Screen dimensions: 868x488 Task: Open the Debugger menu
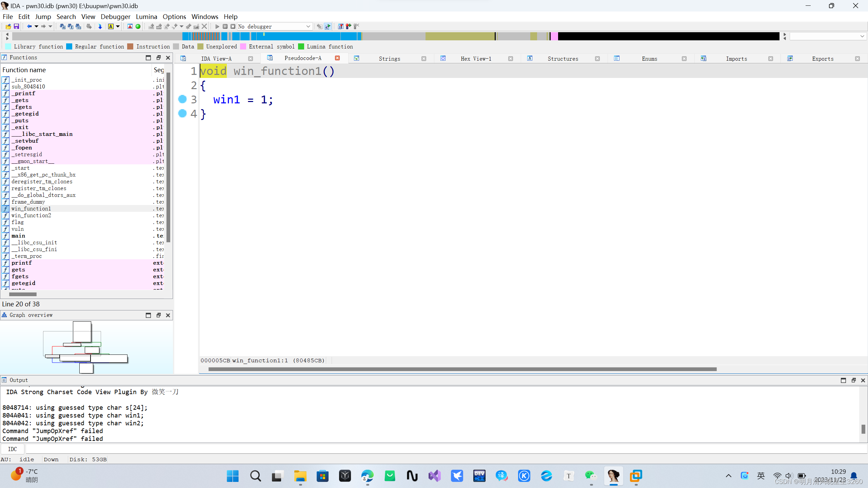click(115, 17)
